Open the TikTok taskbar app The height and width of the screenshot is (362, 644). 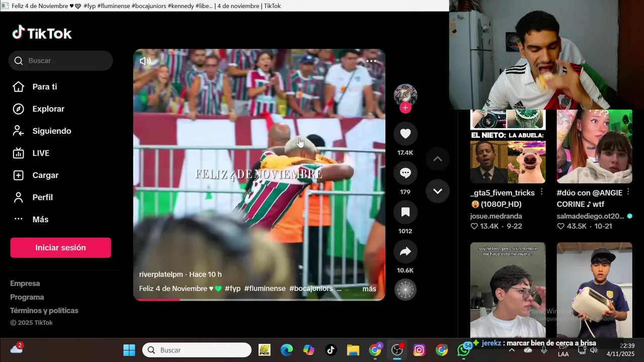pyautogui.click(x=331, y=350)
